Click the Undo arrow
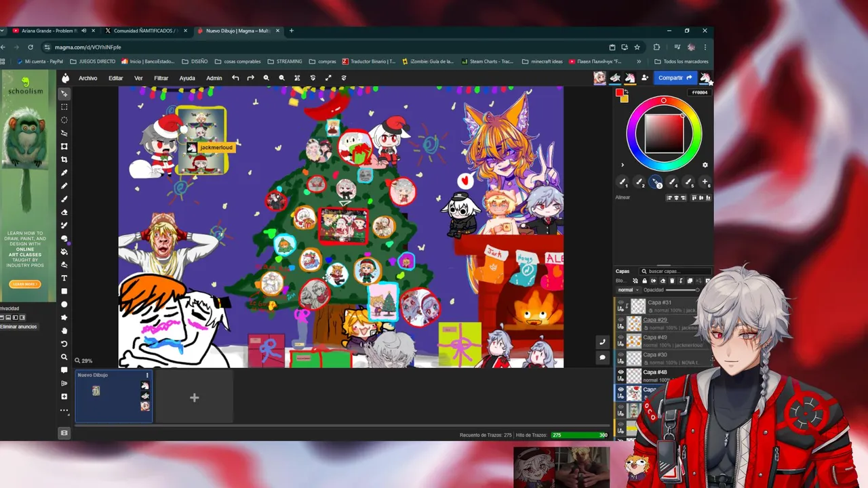This screenshot has height=488, width=868. point(235,78)
